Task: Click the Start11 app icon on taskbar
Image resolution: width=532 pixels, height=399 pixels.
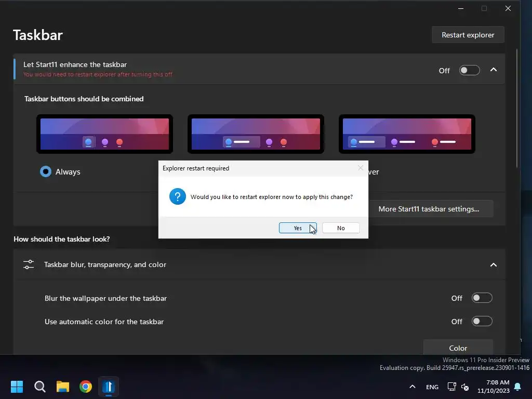Action: (109, 387)
